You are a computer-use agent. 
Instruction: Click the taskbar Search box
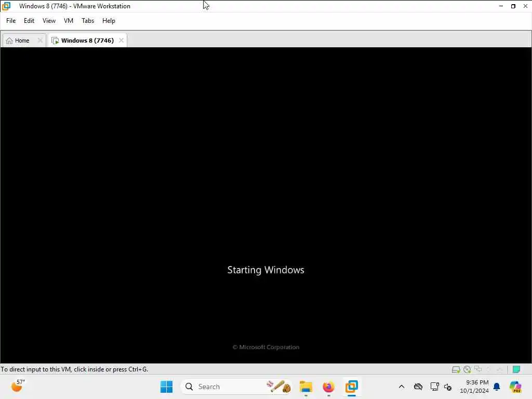click(x=236, y=387)
